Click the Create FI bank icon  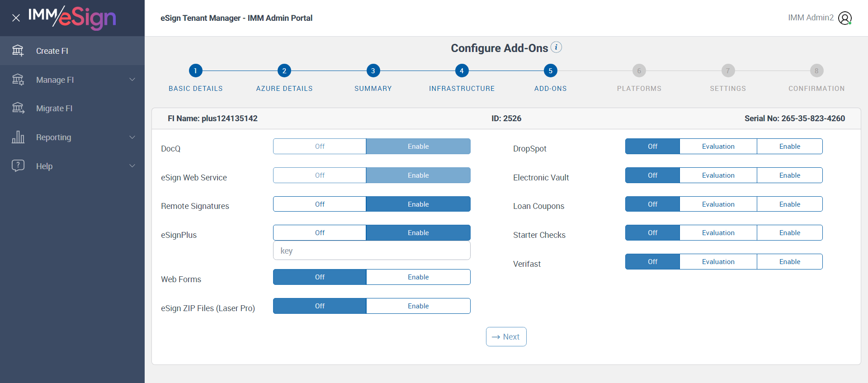18,51
